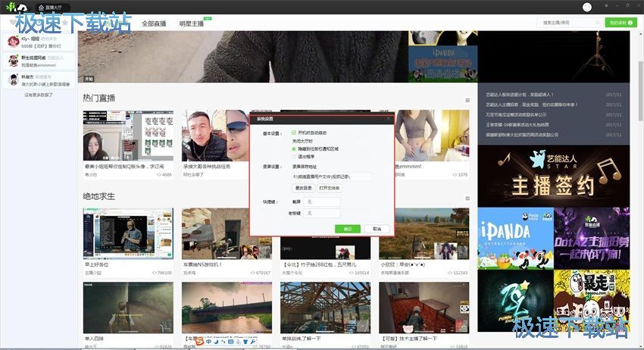Image resolution: width=644 pixels, height=350 pixels.
Task: Open the hot stream thumbnail with 1076 views
Action: 432,135
